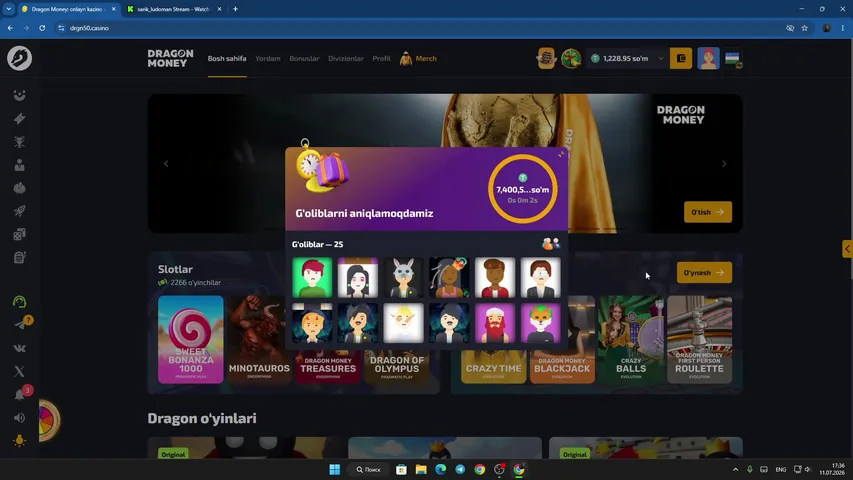
Task: Go to Bosh sahifa tab
Action: tap(227, 58)
